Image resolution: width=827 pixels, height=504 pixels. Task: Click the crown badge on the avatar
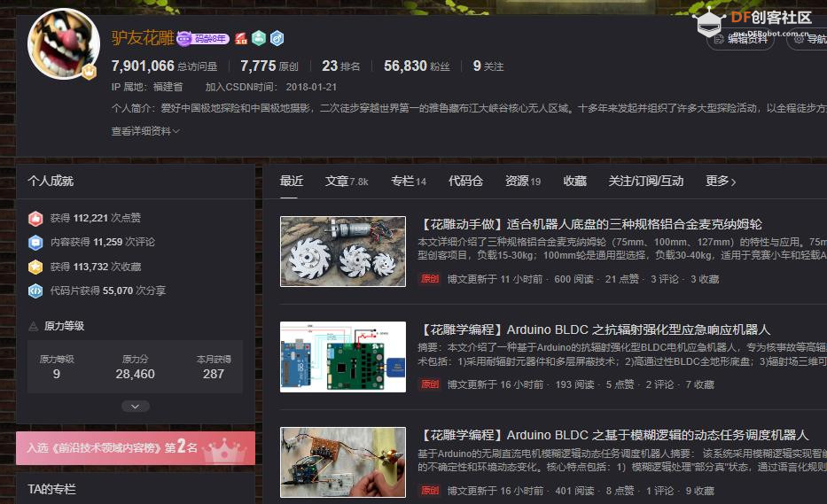pyautogui.click(x=90, y=72)
